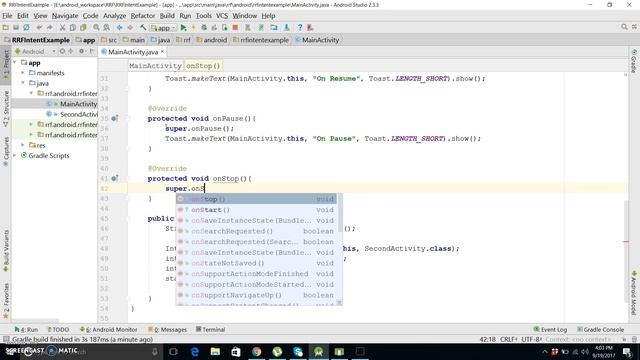Viewport: 640px width, 360px height.
Task: Click the Help question mark icon
Action: (x=300, y=28)
